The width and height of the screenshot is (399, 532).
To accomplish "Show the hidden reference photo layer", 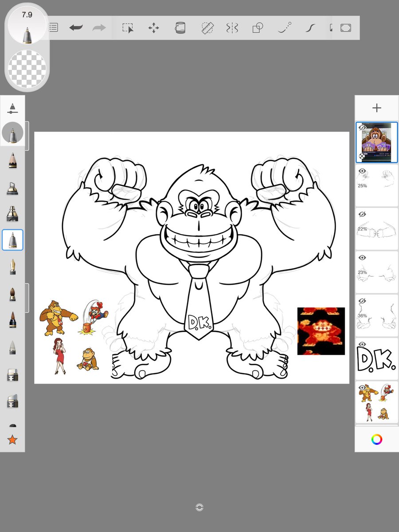I will click(x=363, y=128).
